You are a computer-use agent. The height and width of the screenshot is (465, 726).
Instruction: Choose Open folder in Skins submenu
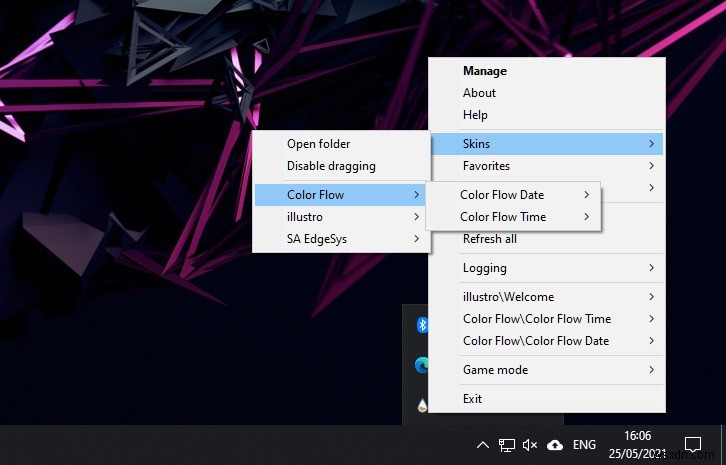tap(341, 144)
